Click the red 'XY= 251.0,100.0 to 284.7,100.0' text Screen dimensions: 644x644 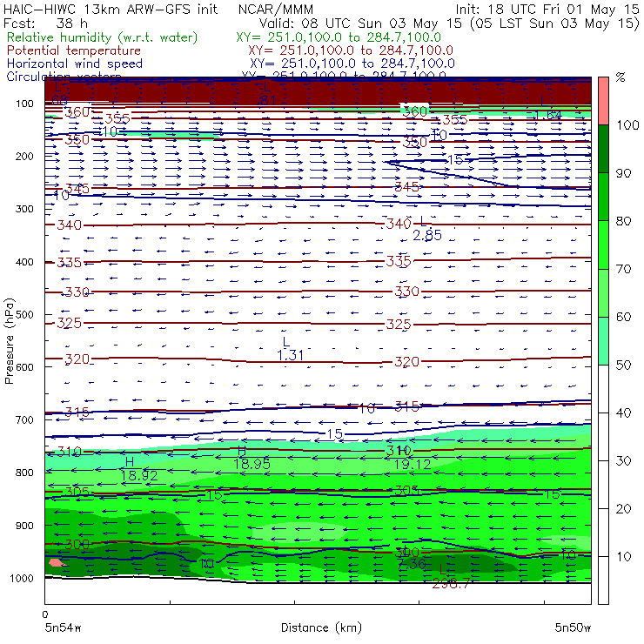tap(351, 50)
